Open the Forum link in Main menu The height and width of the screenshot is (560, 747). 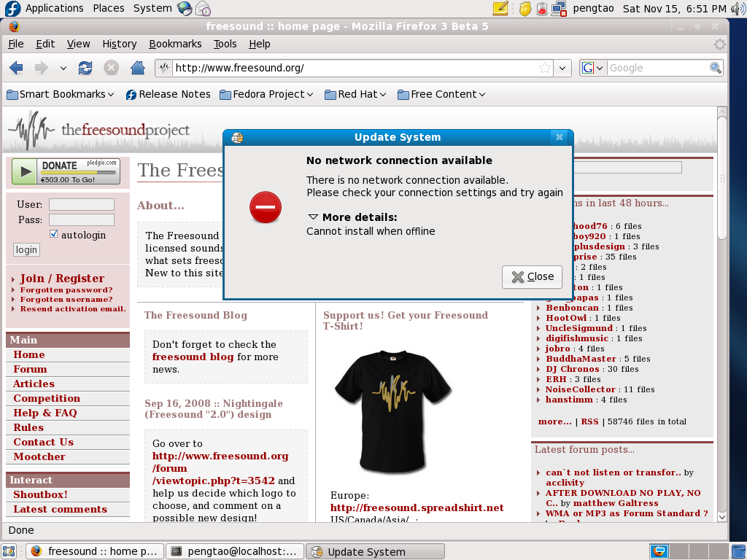(30, 369)
